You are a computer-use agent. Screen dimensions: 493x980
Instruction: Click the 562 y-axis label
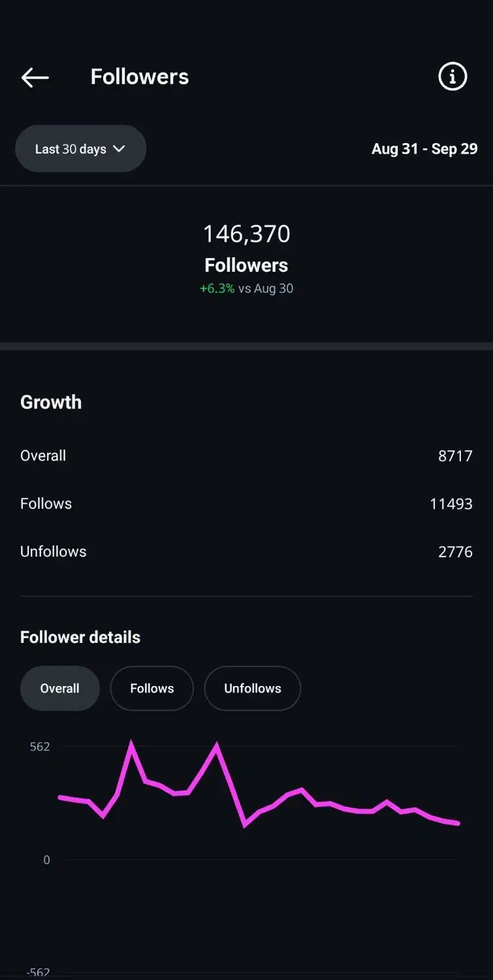coord(40,746)
